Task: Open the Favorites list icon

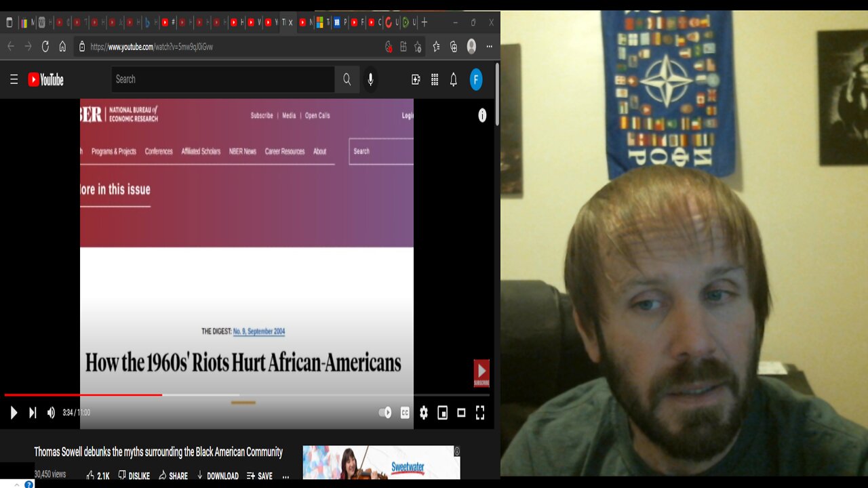Action: click(436, 47)
